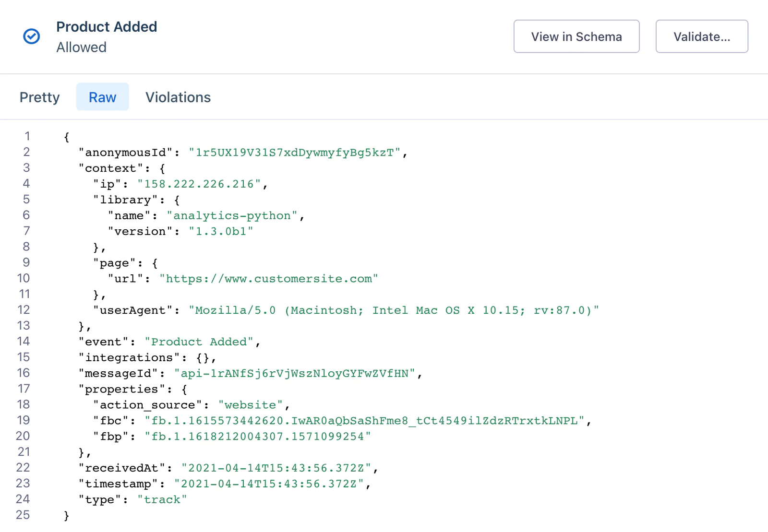Select the userAgent string on line 12
This screenshot has height=532, width=768.
[394, 310]
